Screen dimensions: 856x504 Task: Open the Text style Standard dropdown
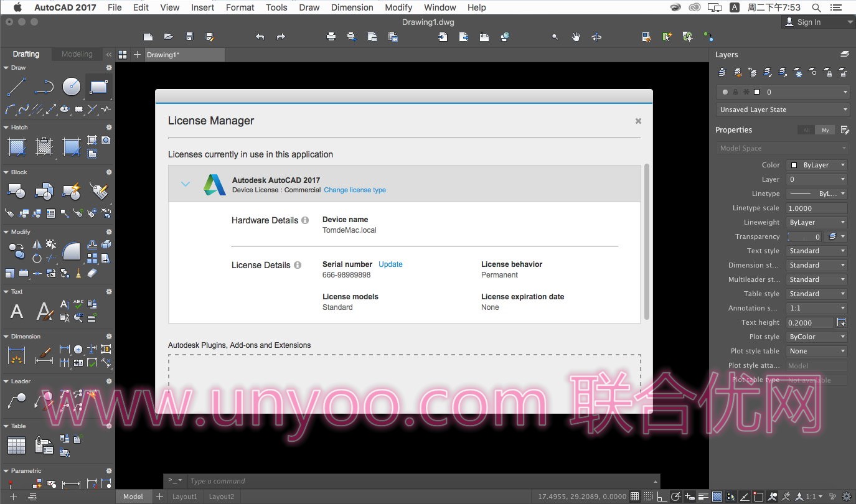[817, 251]
